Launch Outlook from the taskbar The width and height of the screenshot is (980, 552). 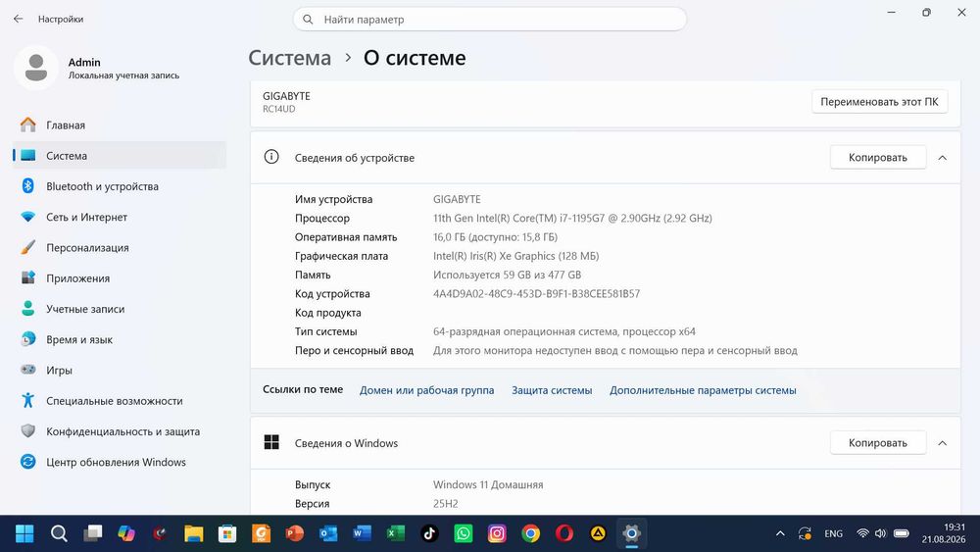click(x=328, y=533)
